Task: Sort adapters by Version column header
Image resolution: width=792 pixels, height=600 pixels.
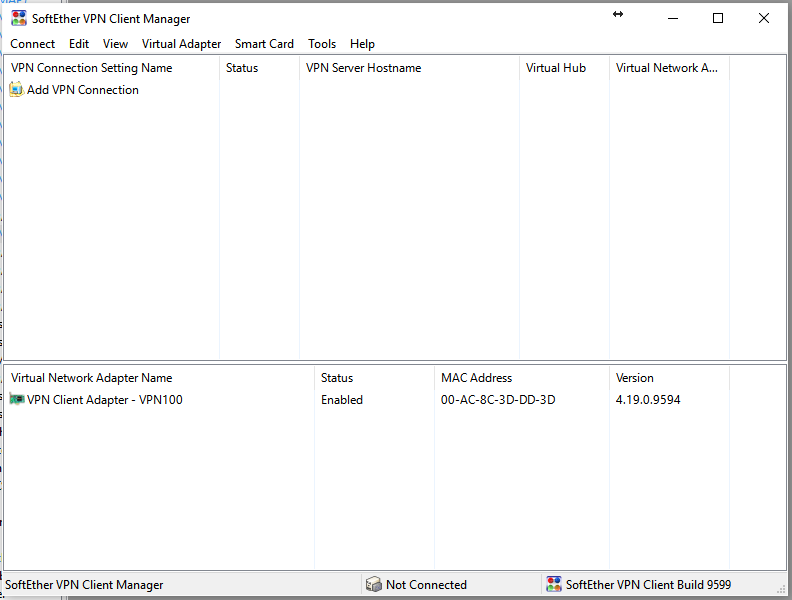Action: pos(669,378)
